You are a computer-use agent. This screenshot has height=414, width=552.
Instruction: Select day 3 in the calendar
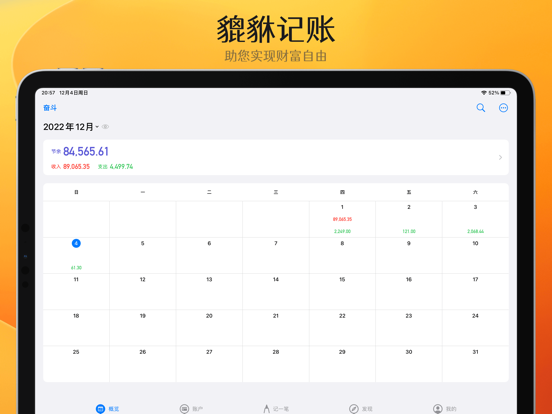[475, 207]
